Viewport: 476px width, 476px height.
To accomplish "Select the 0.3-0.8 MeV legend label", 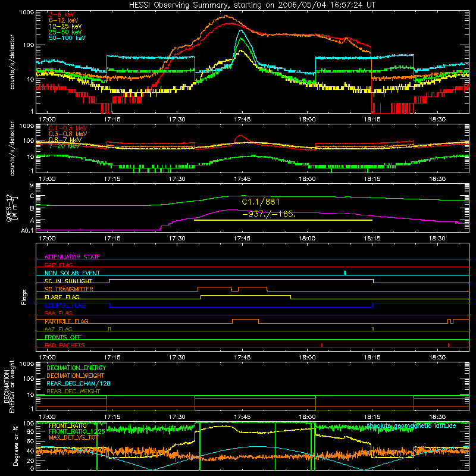I will [x=68, y=134].
